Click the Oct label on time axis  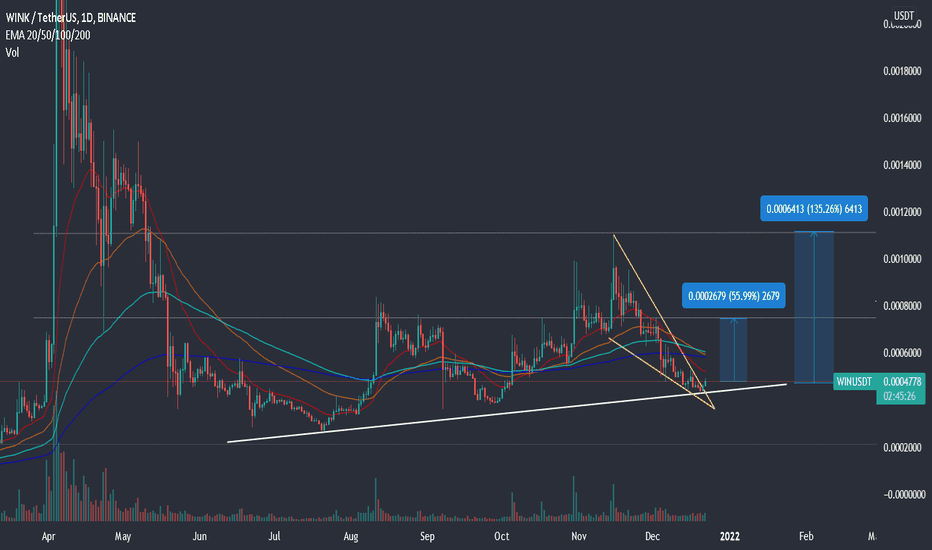pos(502,536)
